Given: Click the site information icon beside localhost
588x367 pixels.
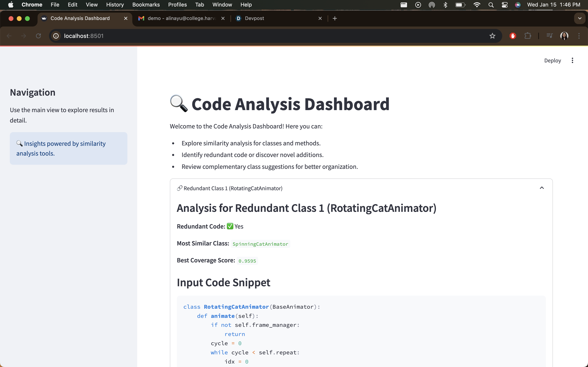Looking at the screenshot, I should (x=56, y=36).
